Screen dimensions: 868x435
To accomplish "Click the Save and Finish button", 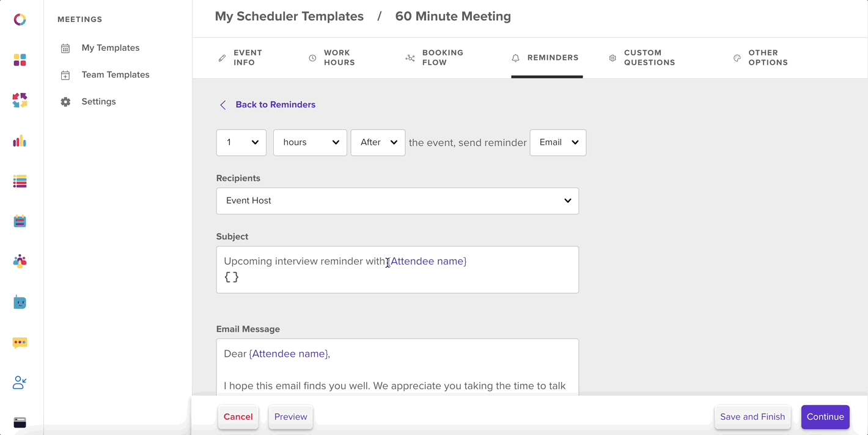I will tap(752, 417).
